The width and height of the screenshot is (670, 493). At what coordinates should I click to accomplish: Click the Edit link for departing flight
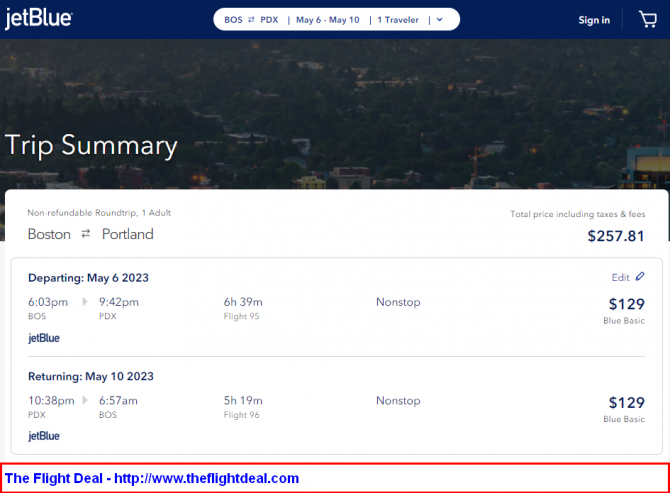point(620,277)
